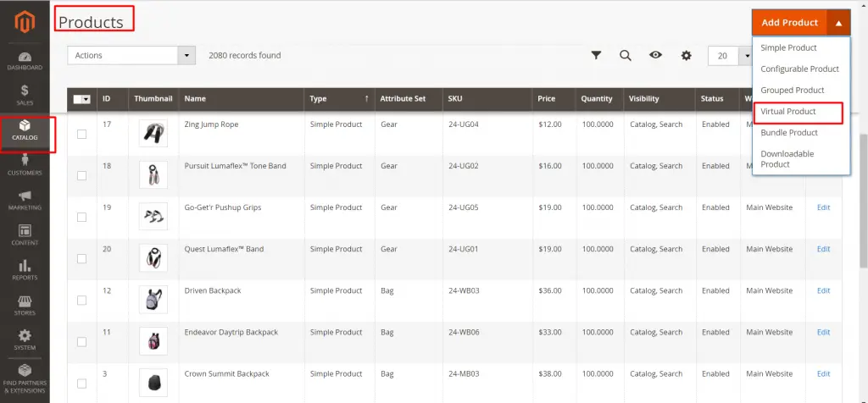Click the SKU 24-UG04 cell

tap(487, 133)
